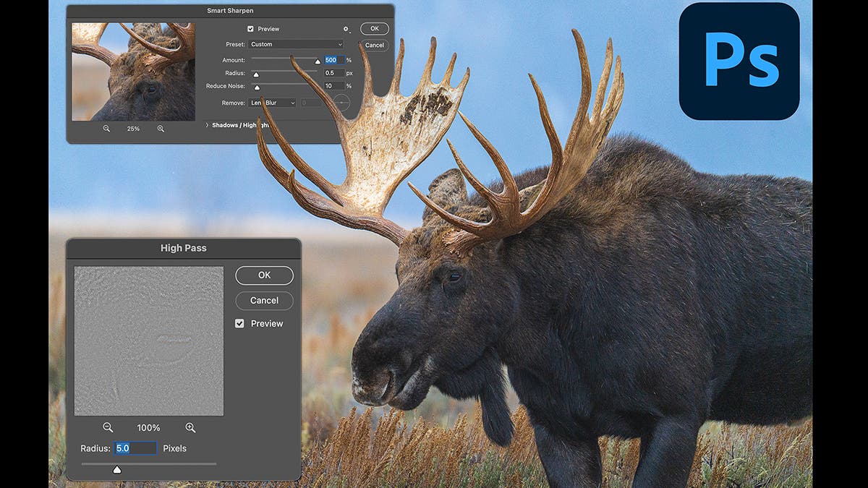Image resolution: width=868 pixels, height=488 pixels.
Task: Open the Remove Lens Blur dropdown
Action: coord(273,103)
